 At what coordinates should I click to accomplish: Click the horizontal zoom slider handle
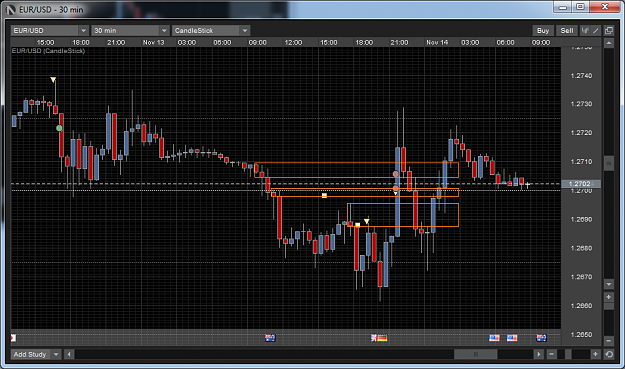568,354
